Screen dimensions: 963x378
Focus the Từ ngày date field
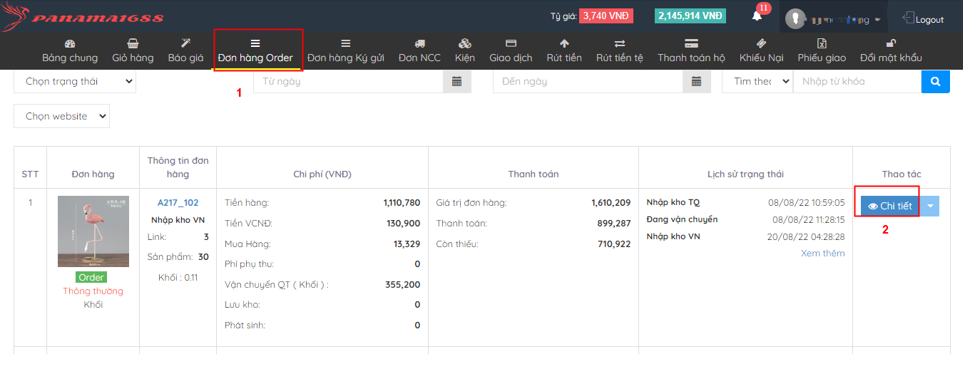[x=348, y=81]
